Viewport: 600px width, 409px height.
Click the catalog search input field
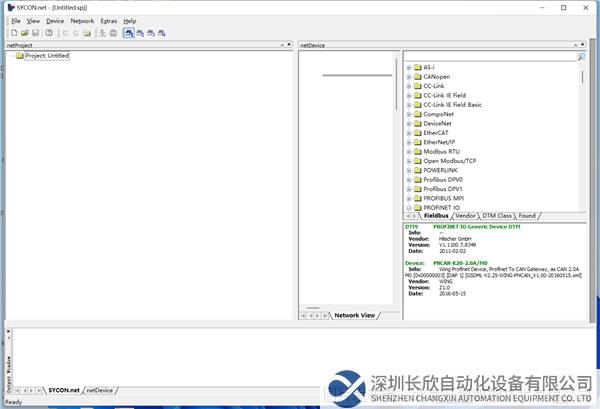pos(490,57)
